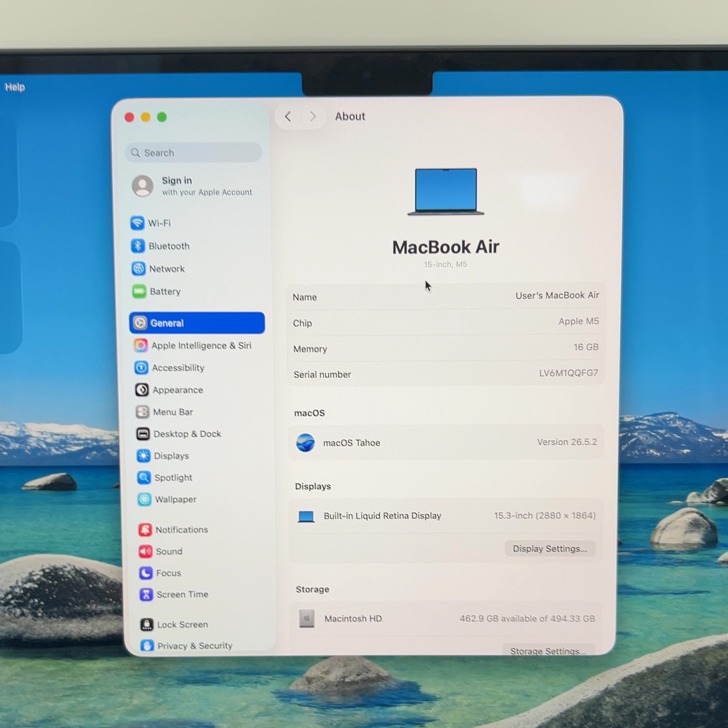Click the "Chip" row label
The image size is (728, 728).
pyautogui.click(x=302, y=323)
